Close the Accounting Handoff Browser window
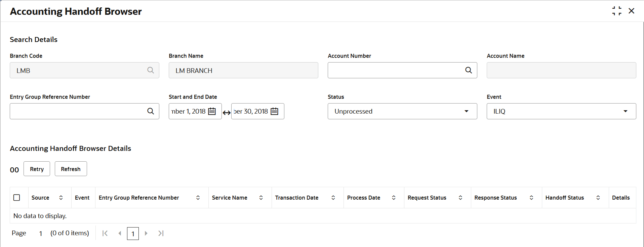The width and height of the screenshot is (644, 247). [632, 11]
